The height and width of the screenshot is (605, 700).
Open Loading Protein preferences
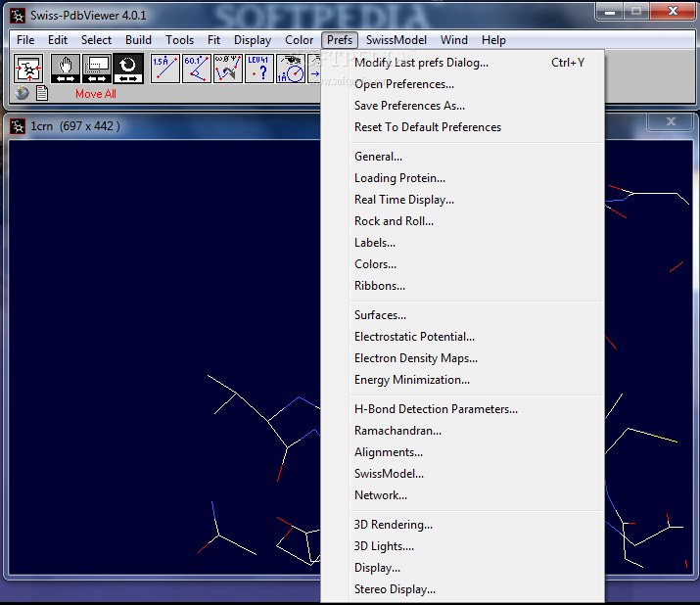click(x=462, y=178)
